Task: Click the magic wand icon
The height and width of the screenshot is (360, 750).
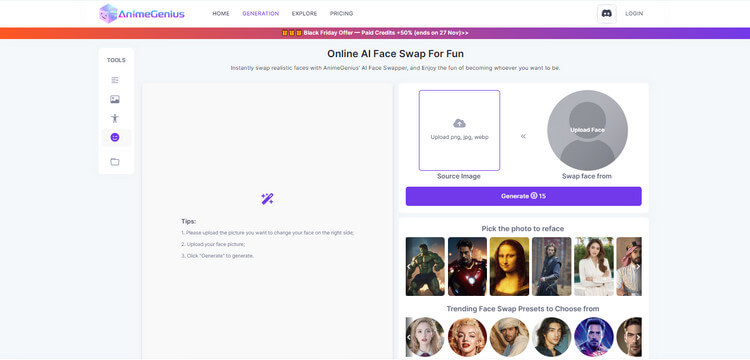Action: click(x=267, y=199)
